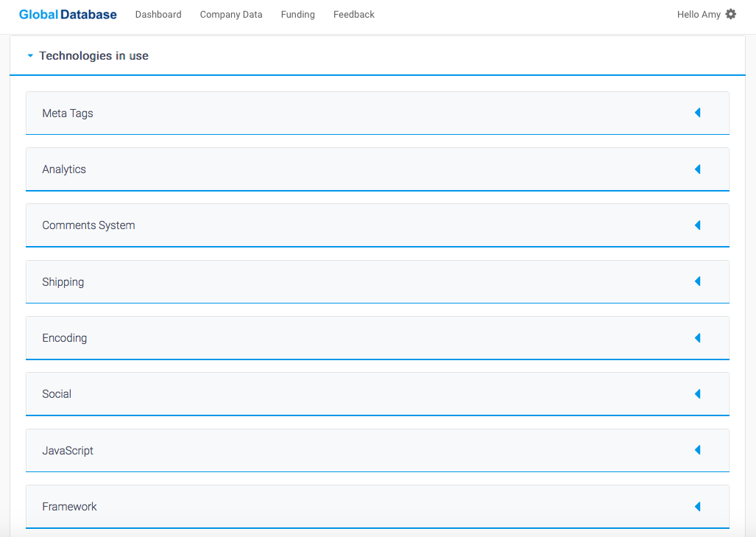Select the JavaScript label

pos(68,451)
